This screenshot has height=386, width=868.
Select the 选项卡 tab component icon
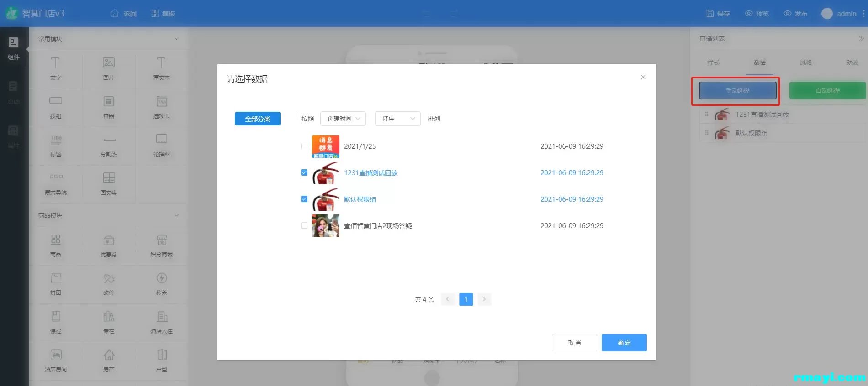coord(162,101)
